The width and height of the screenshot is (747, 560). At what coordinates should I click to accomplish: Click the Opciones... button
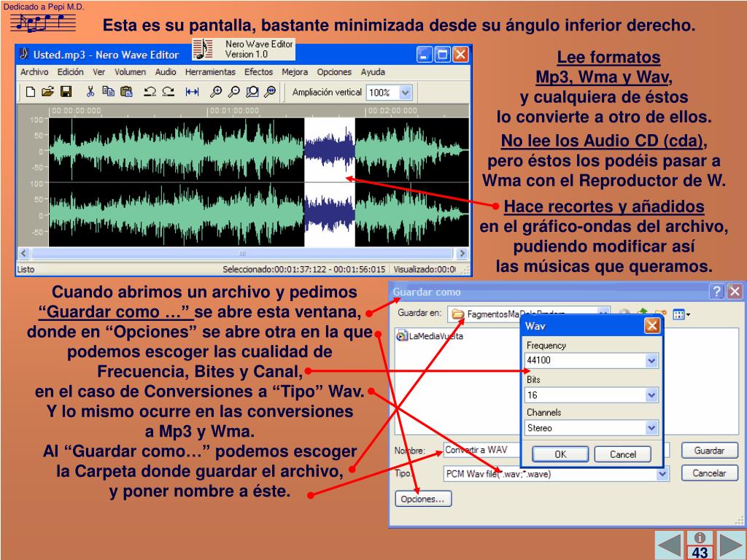[x=423, y=499]
